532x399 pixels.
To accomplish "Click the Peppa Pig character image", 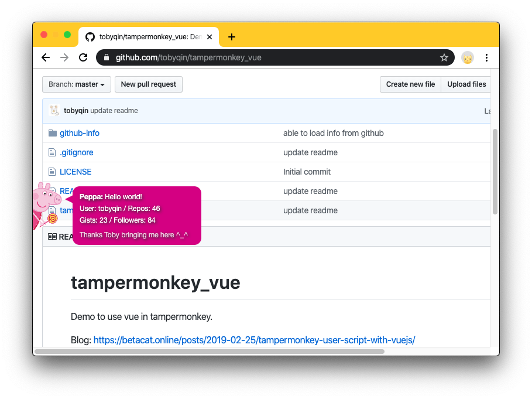I will coord(46,206).
